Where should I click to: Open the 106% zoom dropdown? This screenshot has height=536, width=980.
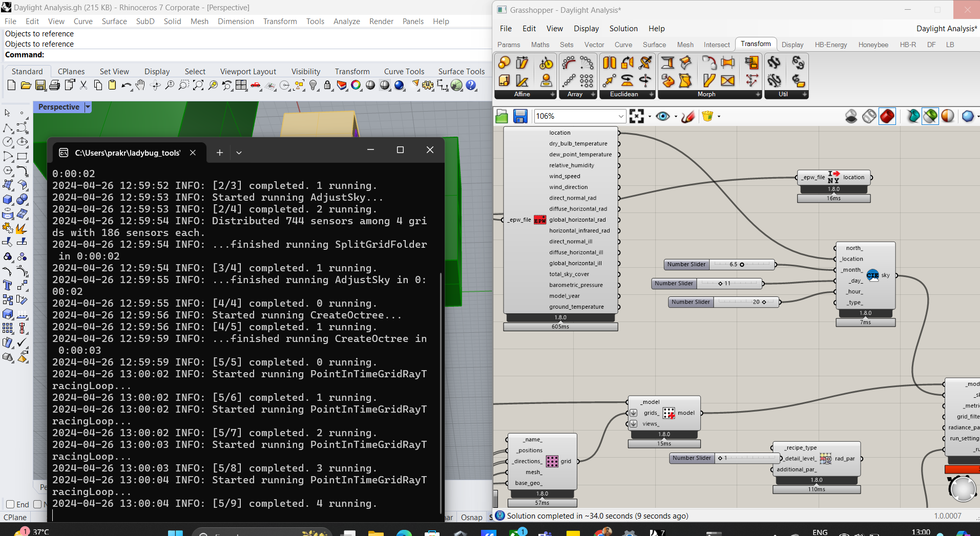coord(620,116)
